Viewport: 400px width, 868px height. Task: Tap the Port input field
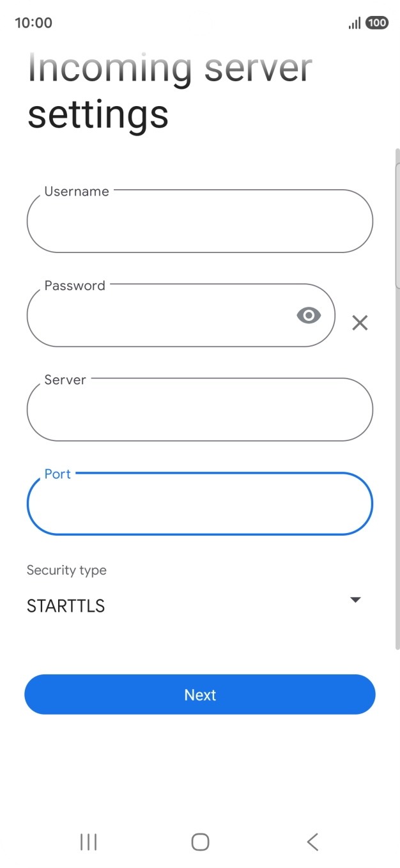(x=200, y=504)
